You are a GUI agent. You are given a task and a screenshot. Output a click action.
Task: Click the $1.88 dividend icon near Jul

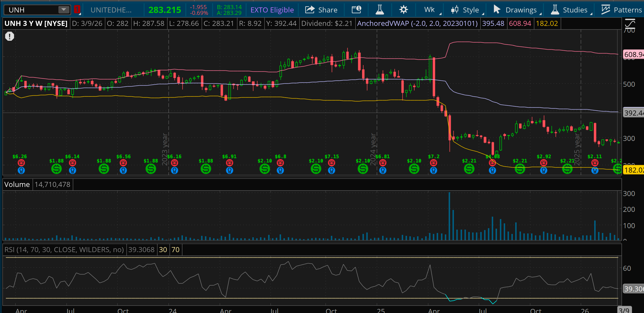point(56,169)
